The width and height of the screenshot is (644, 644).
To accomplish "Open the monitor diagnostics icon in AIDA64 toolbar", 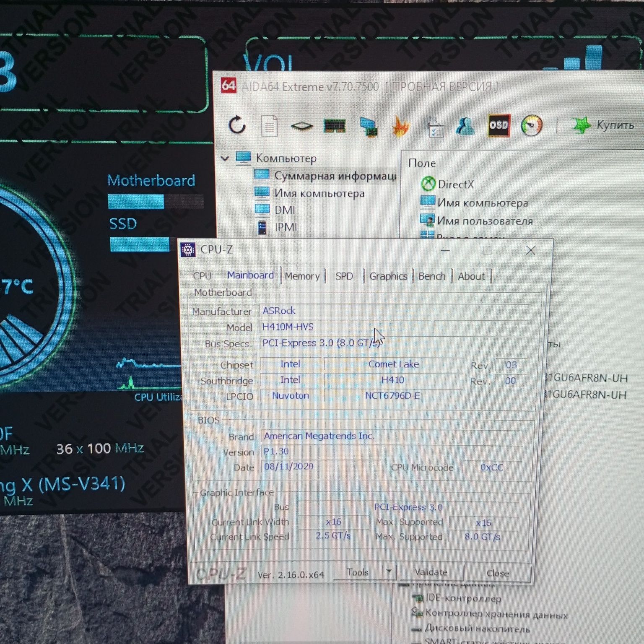I will pyautogui.click(x=369, y=126).
